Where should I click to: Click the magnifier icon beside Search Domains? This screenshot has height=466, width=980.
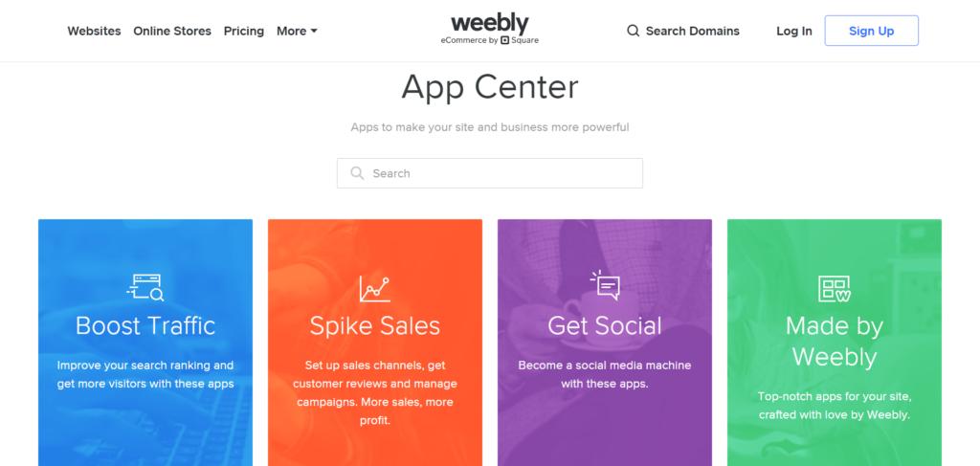point(634,31)
